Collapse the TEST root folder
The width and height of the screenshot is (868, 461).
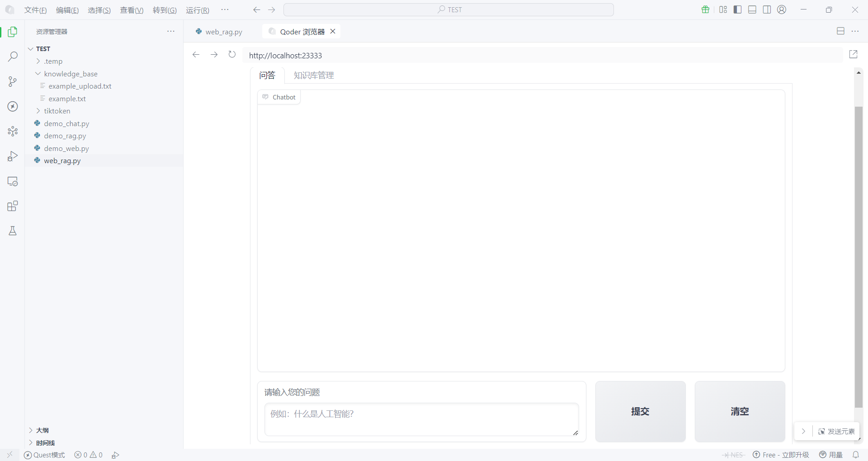[30, 49]
